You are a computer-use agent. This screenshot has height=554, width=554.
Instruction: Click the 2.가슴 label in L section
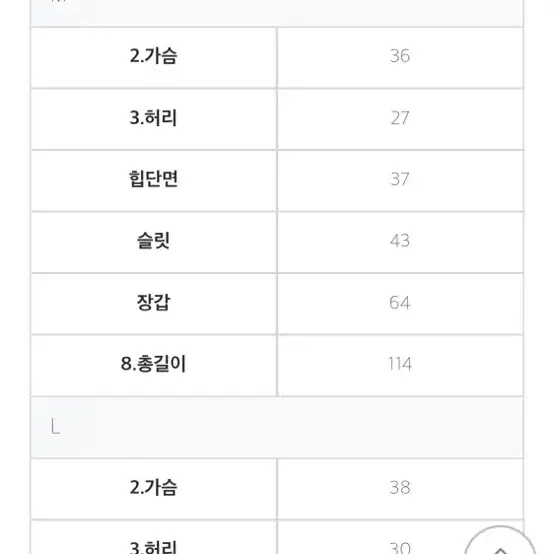point(153,487)
